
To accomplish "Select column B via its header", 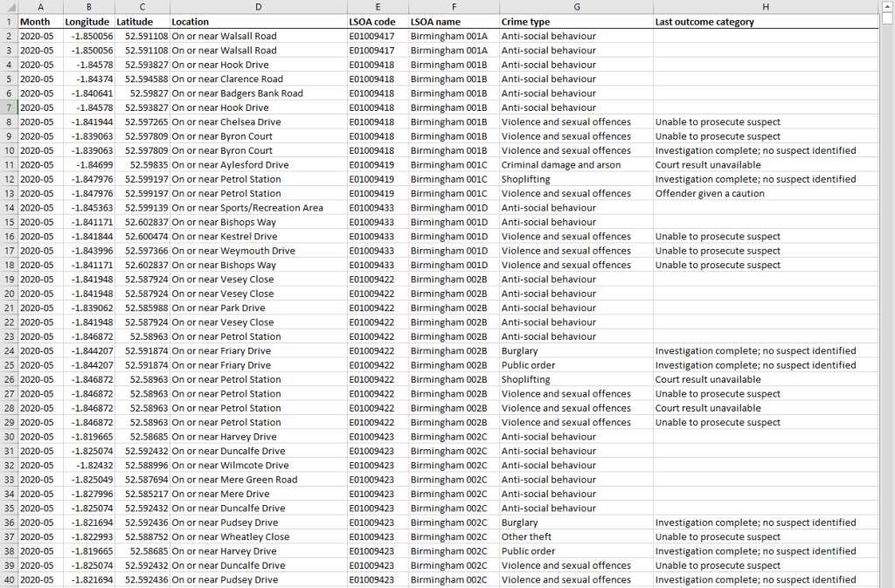I will 88,7.
